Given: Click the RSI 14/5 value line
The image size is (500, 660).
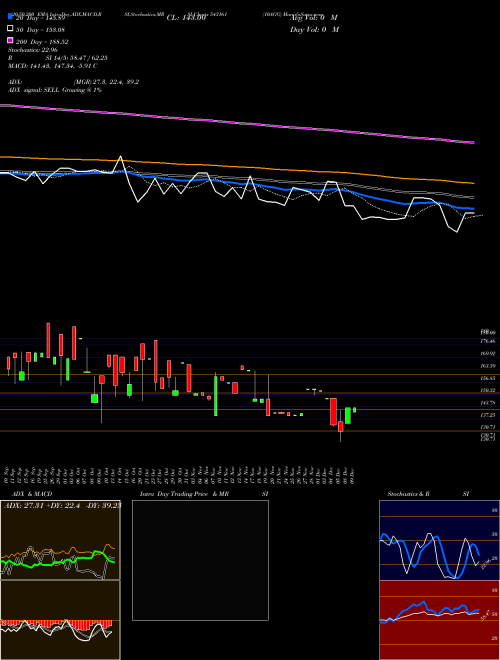Looking at the screenshot, I should click(58, 58).
